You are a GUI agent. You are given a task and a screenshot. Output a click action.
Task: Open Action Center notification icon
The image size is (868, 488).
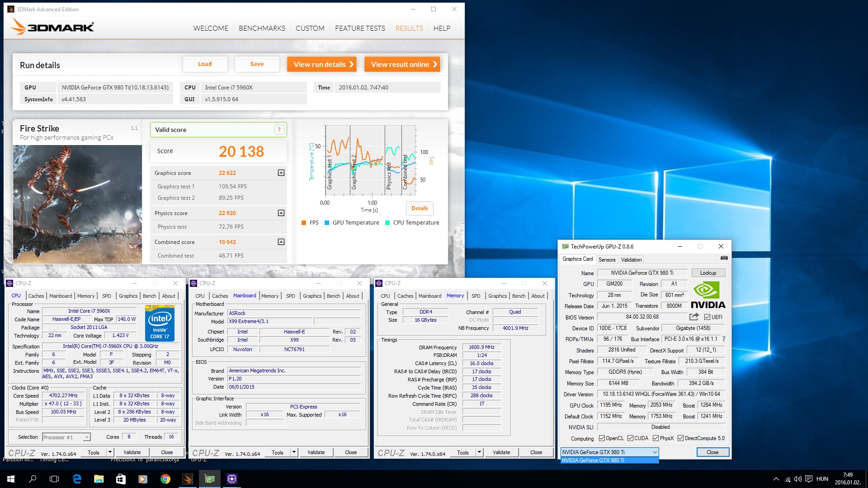tap(809, 479)
